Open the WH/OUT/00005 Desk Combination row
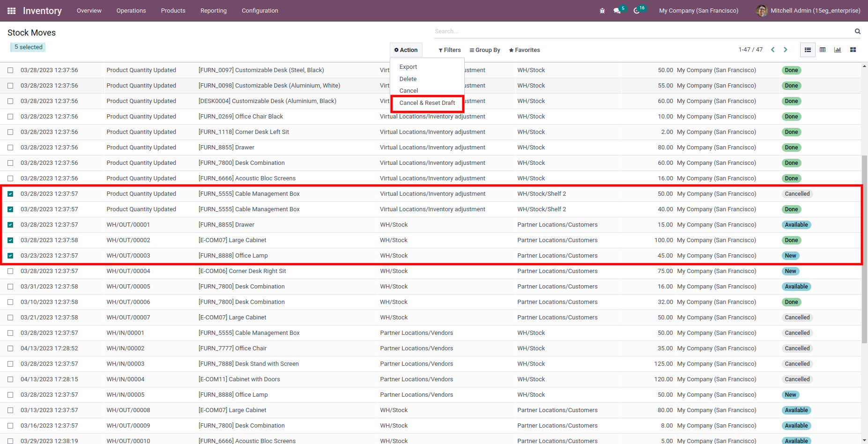 point(430,287)
